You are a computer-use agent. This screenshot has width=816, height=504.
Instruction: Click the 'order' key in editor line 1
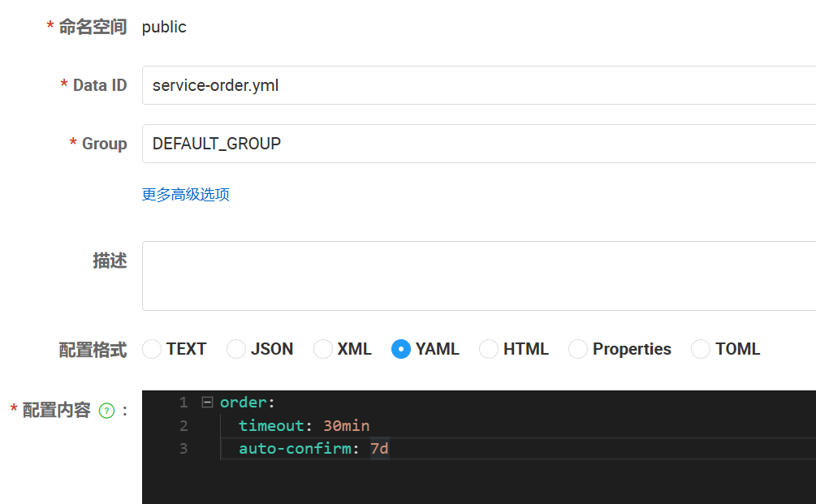pyautogui.click(x=243, y=403)
